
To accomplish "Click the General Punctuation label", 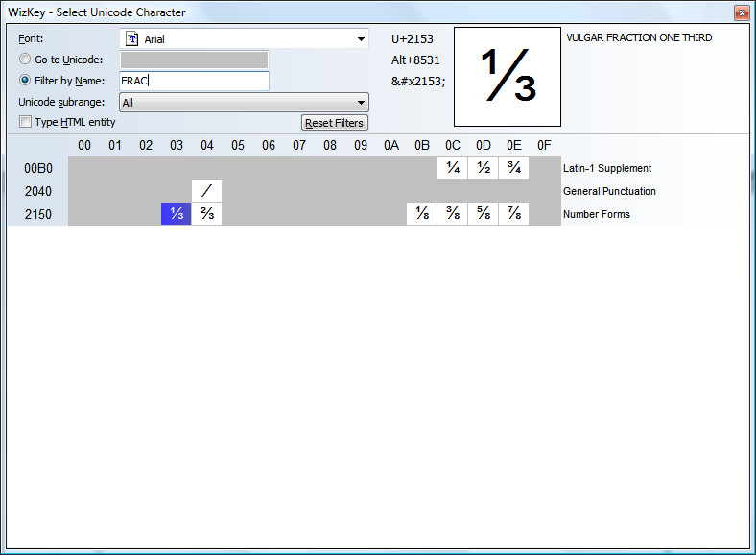I will (609, 191).
